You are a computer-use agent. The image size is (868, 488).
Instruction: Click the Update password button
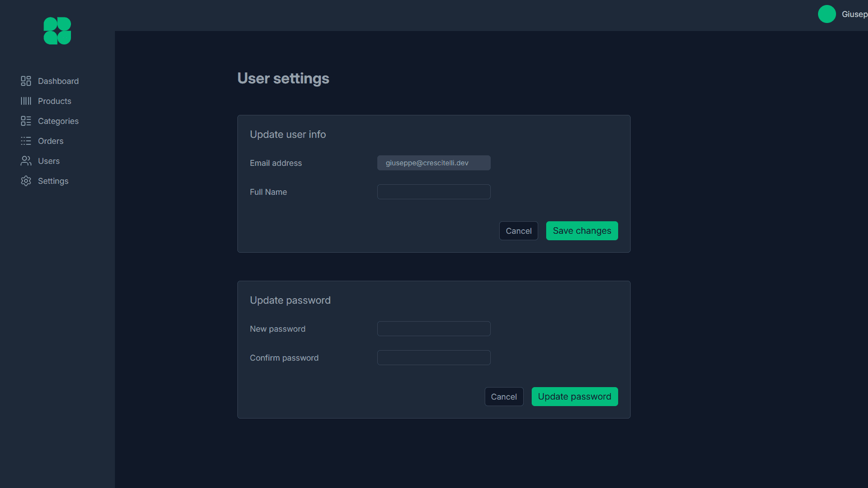(x=575, y=396)
